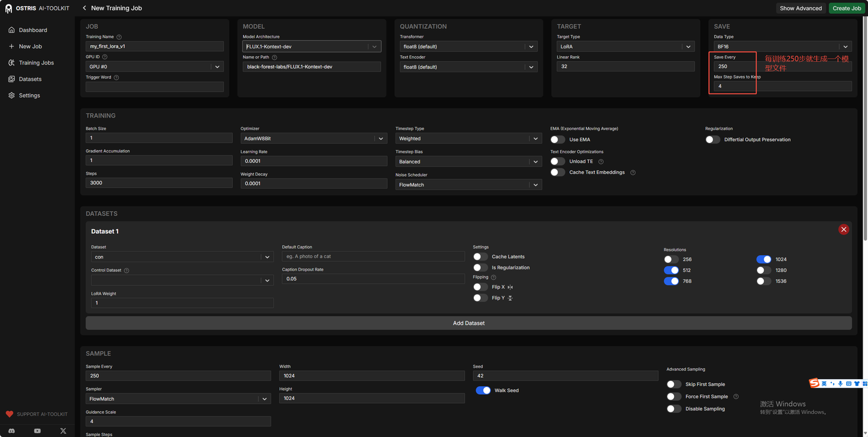
Task: Click the Create Job button
Action: pos(847,8)
